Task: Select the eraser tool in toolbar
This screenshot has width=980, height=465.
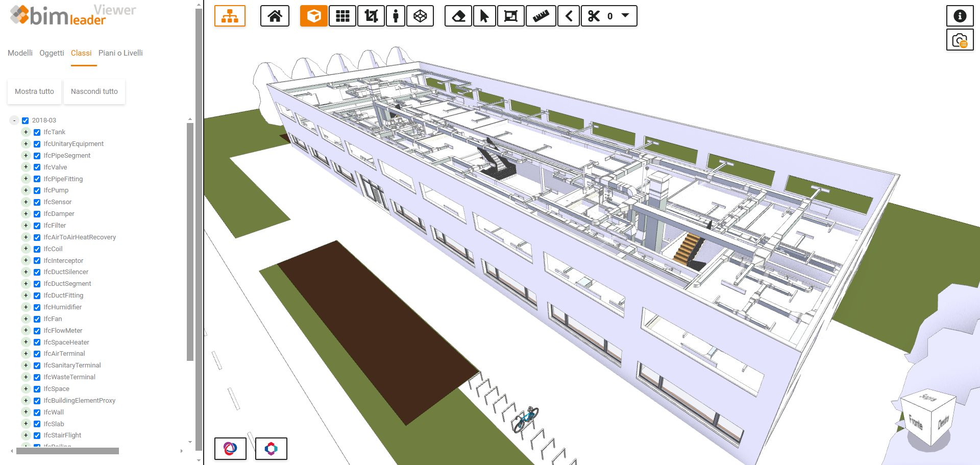Action: pos(458,16)
